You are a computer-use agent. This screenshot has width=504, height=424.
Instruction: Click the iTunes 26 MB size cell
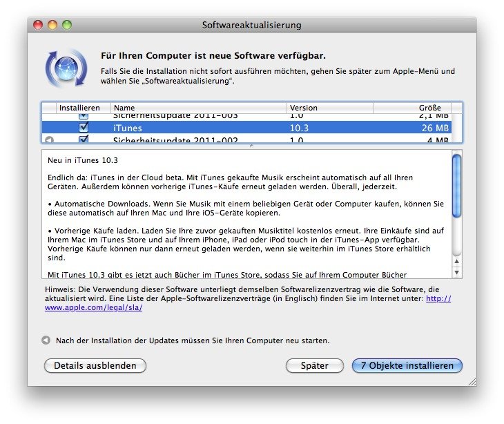coord(435,128)
